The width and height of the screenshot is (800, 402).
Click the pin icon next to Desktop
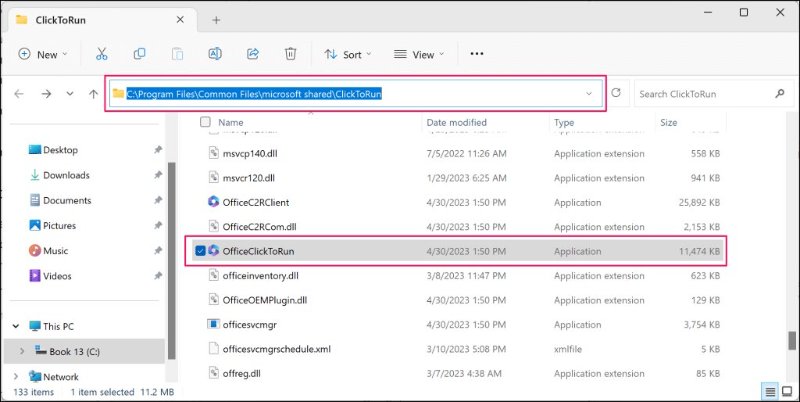(x=158, y=150)
